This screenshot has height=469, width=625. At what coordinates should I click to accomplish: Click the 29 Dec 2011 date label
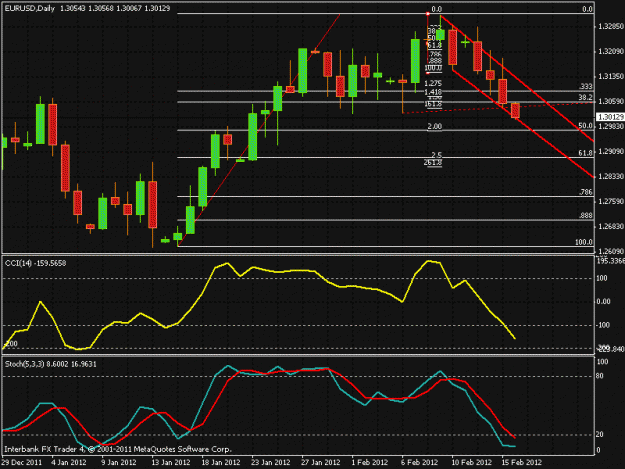tap(22, 463)
